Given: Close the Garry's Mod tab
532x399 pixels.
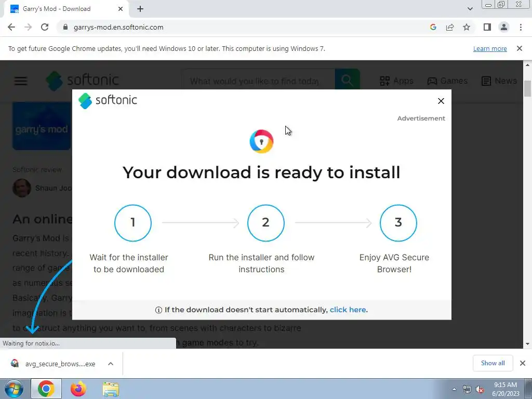Looking at the screenshot, I should coord(121,9).
